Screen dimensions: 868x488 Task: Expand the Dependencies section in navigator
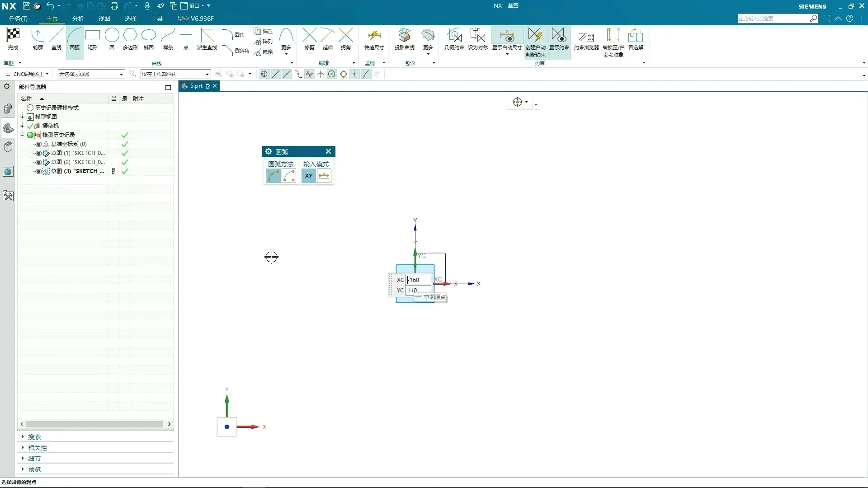click(x=37, y=448)
